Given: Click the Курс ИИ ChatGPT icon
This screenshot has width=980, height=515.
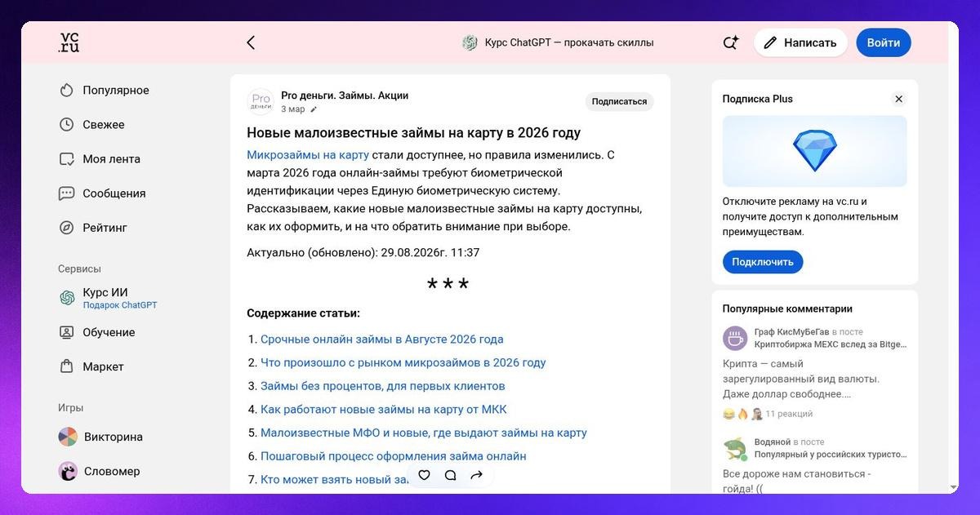Looking at the screenshot, I should 67,298.
